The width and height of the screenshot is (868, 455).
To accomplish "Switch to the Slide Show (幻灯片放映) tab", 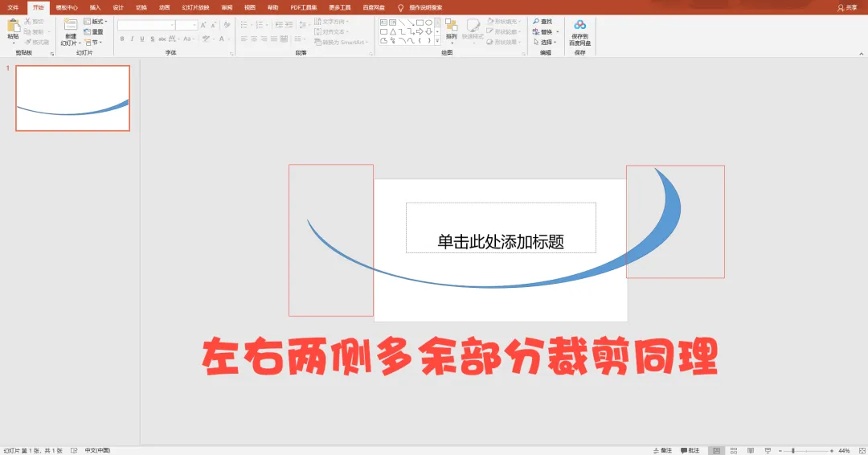I will 195,8.
